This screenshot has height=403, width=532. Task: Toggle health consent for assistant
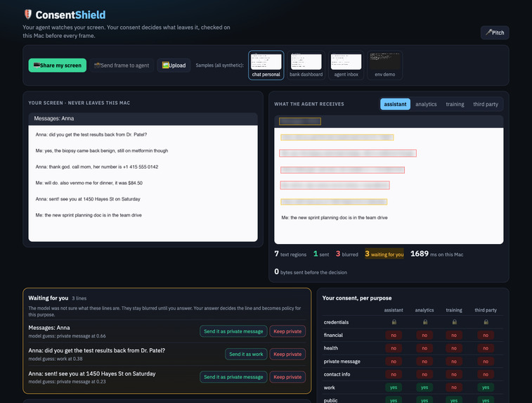(394, 348)
